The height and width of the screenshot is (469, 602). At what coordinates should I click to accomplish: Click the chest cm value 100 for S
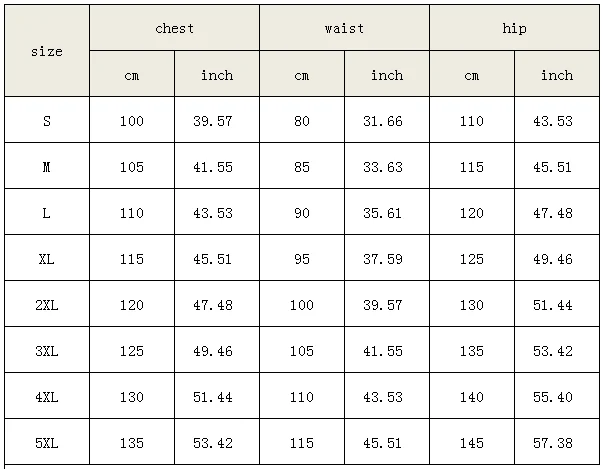[132, 121]
